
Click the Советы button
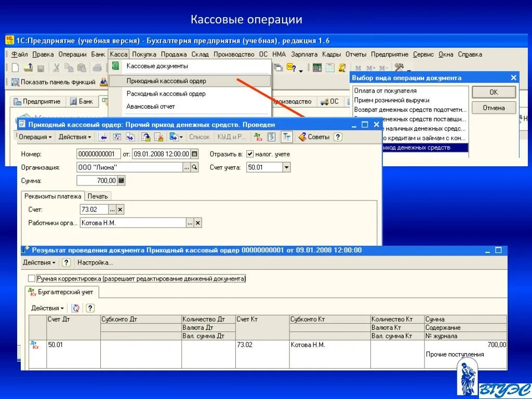314,137
